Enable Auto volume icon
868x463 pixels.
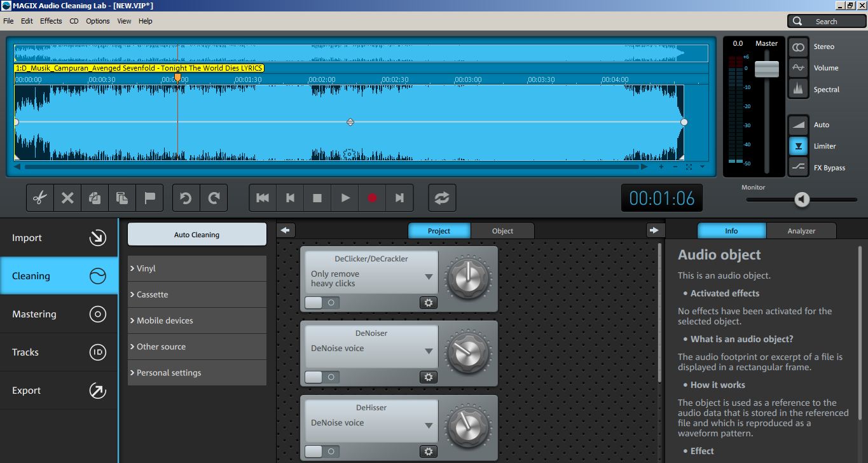coord(798,125)
